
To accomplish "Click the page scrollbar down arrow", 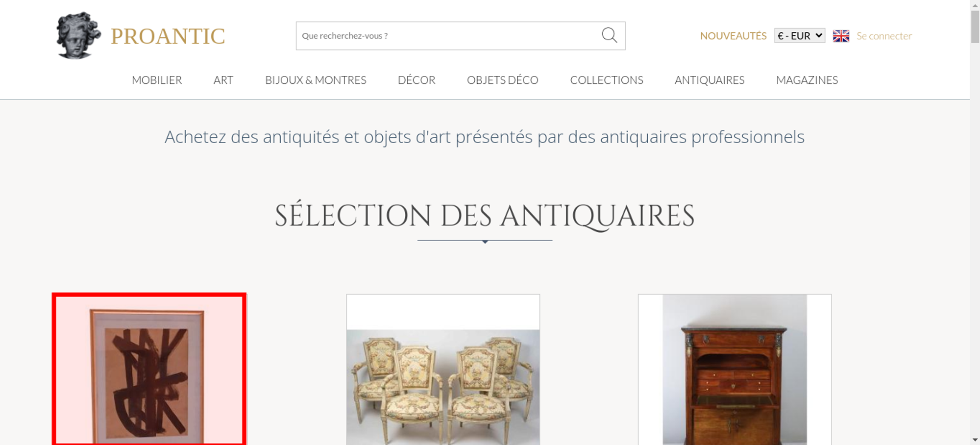I will click(975, 440).
